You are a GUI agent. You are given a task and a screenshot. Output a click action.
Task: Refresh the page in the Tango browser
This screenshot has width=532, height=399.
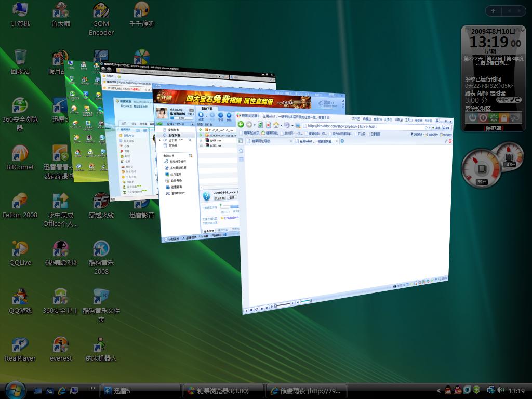(x=260, y=125)
